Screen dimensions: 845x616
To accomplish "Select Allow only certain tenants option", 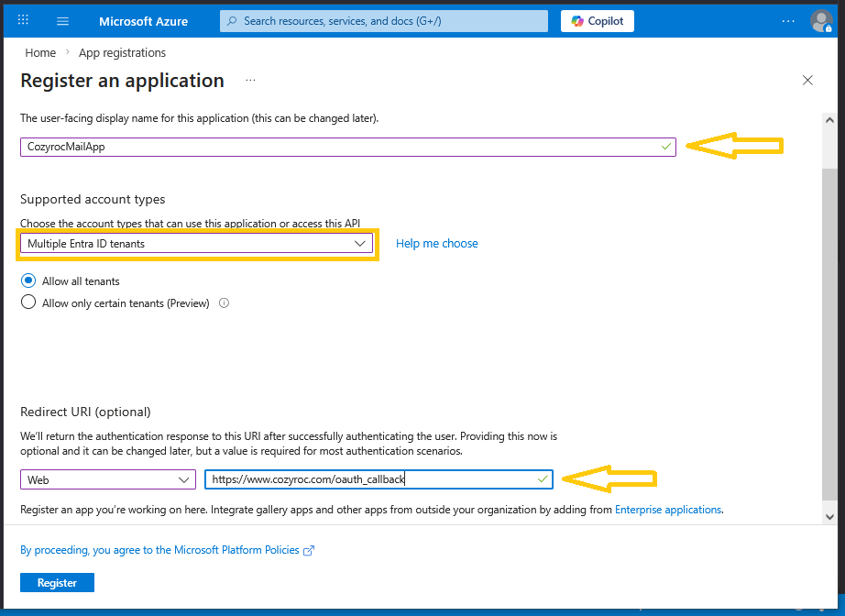I will (28, 303).
